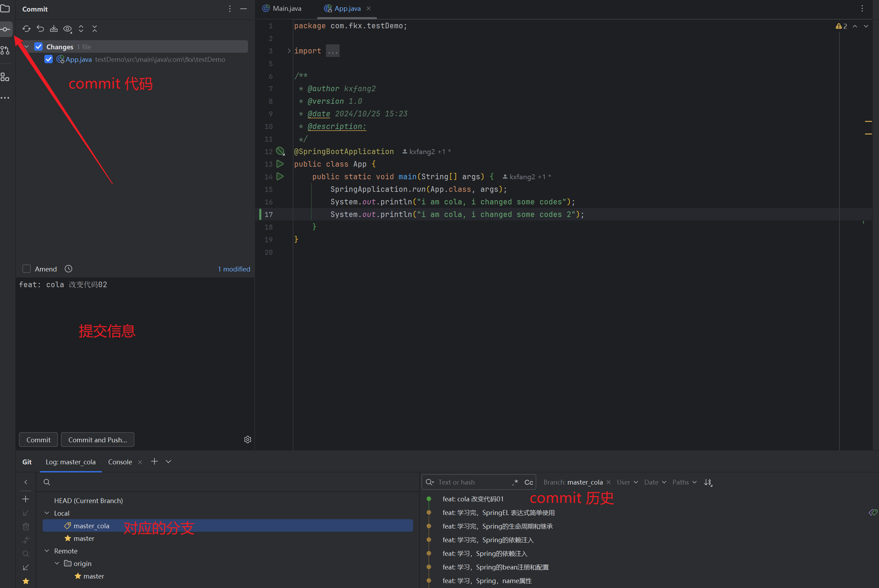Viewport: 879px width, 588px height.
Task: Open the Paths filter dropdown
Action: (684, 482)
